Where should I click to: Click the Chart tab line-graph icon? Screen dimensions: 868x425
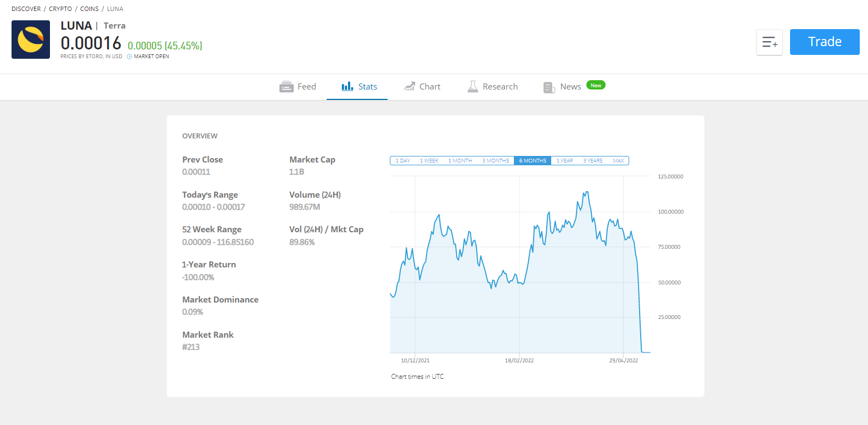tap(410, 86)
